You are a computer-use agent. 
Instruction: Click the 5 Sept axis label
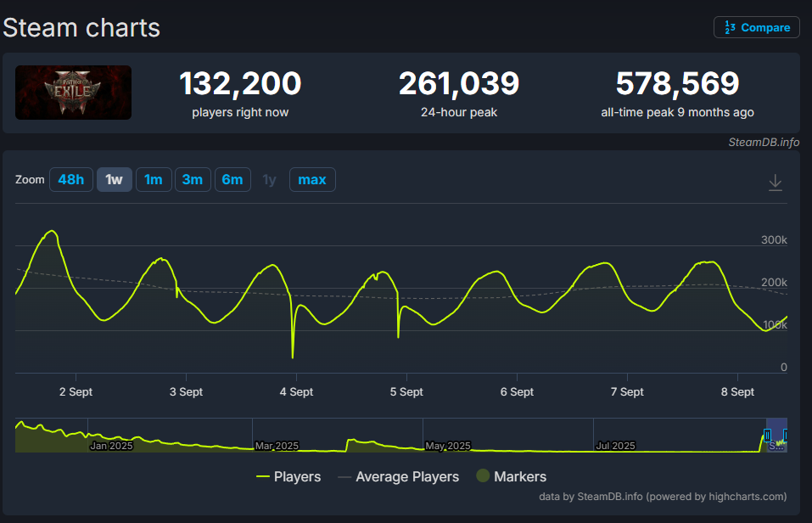tap(406, 392)
